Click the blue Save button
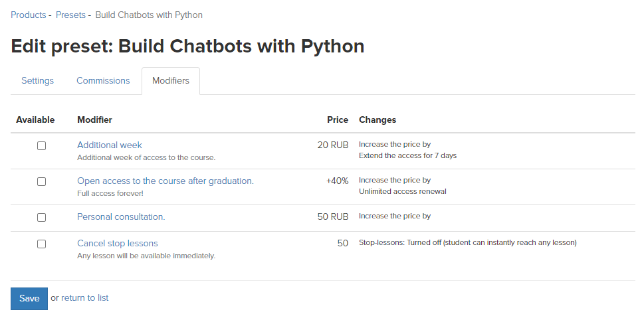 pos(29,299)
